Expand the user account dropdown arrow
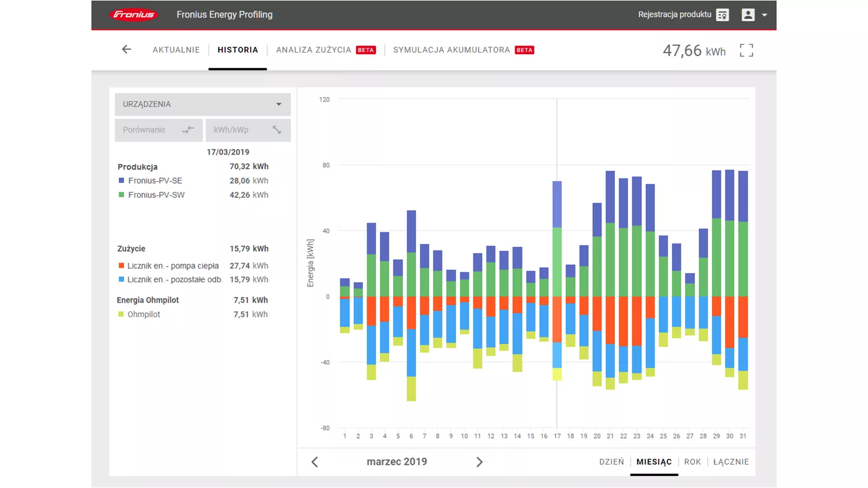Image resolution: width=868 pixels, height=488 pixels. coord(765,15)
